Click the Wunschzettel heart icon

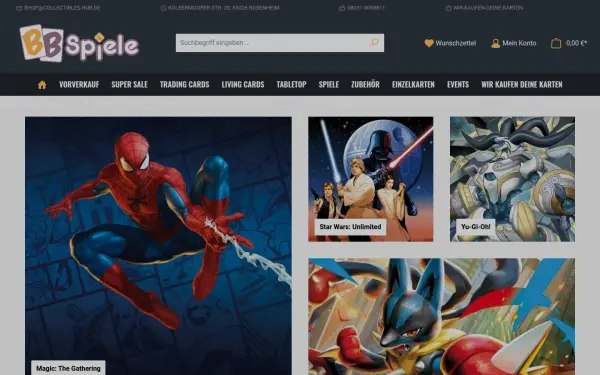(x=429, y=43)
